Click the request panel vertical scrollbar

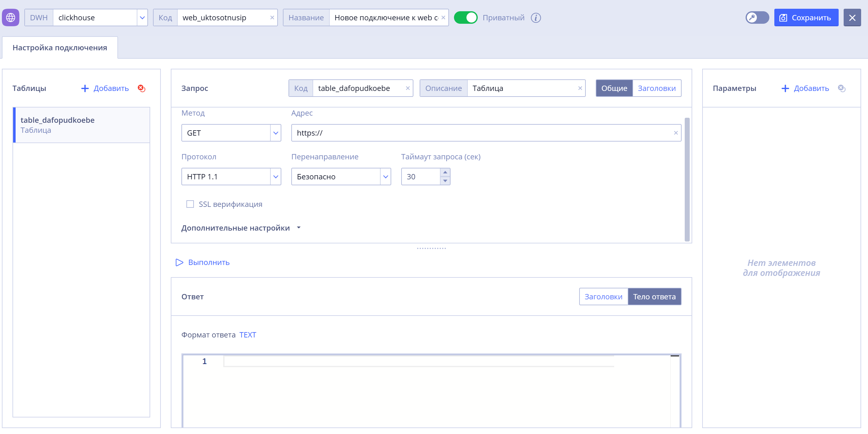pos(687,179)
